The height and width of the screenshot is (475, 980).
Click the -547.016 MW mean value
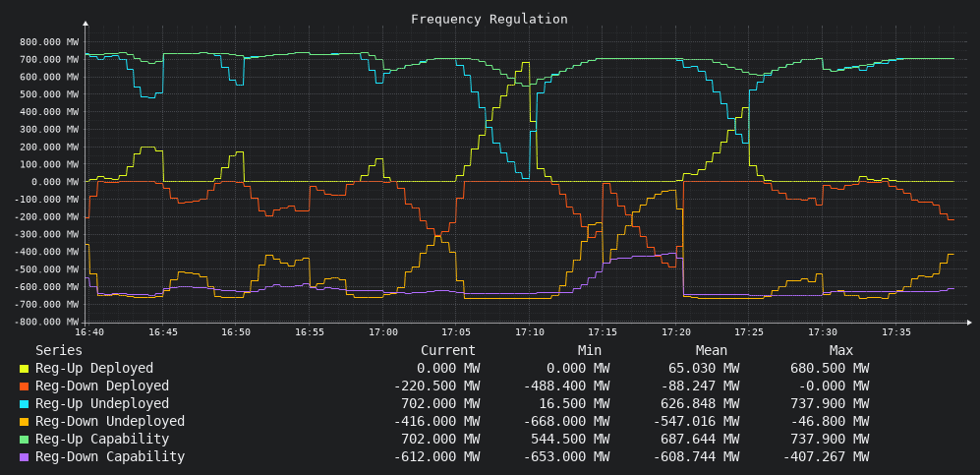coord(696,421)
